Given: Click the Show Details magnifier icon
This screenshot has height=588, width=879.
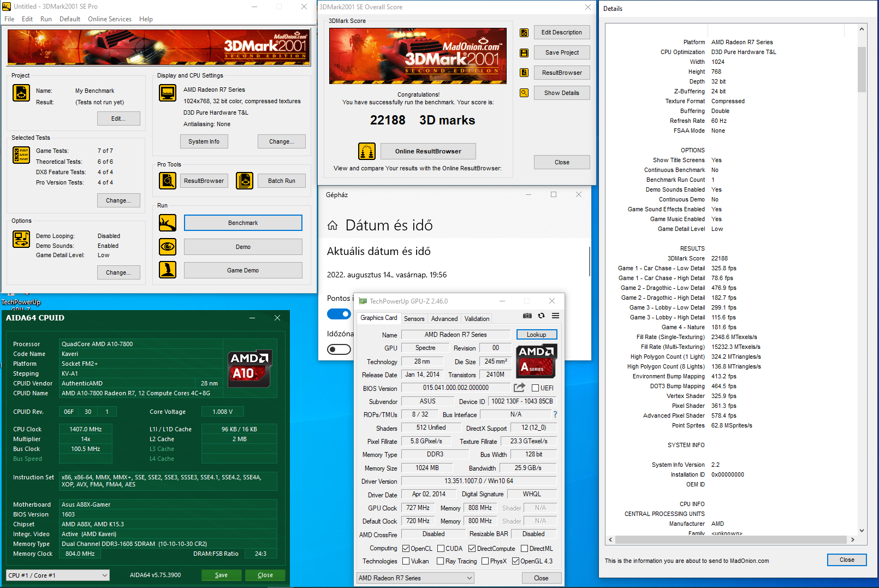Looking at the screenshot, I should point(524,93).
